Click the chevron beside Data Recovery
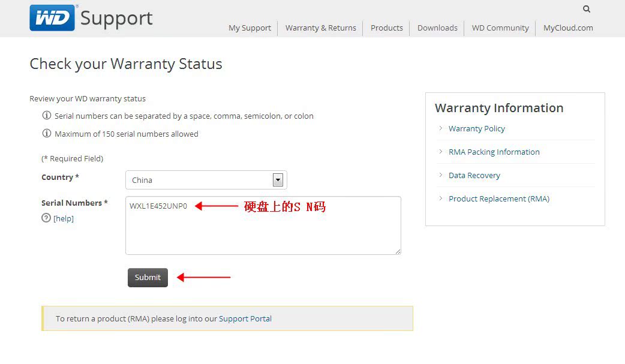 [441, 175]
